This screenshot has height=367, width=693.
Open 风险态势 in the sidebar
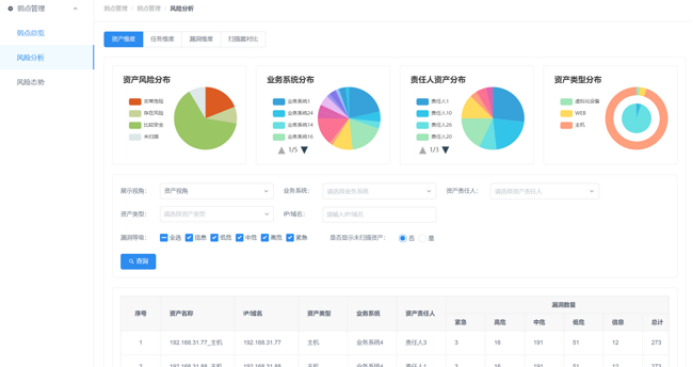[x=30, y=82]
